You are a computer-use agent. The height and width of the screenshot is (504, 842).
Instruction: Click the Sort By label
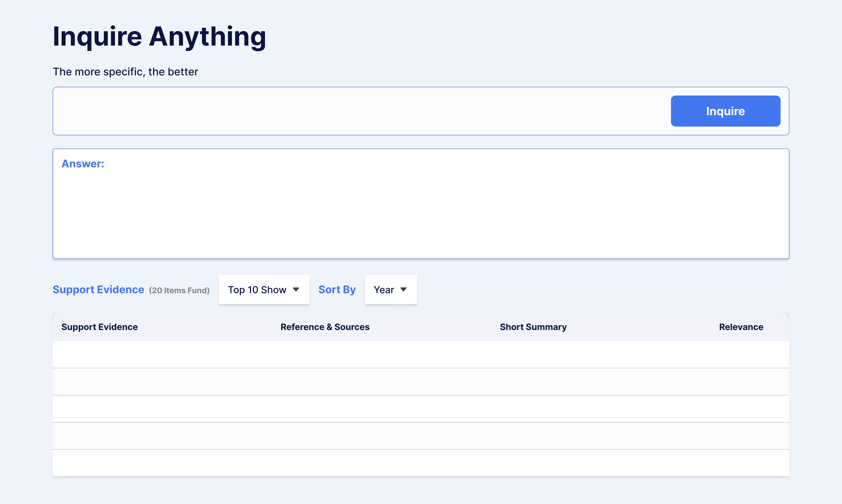pyautogui.click(x=337, y=290)
